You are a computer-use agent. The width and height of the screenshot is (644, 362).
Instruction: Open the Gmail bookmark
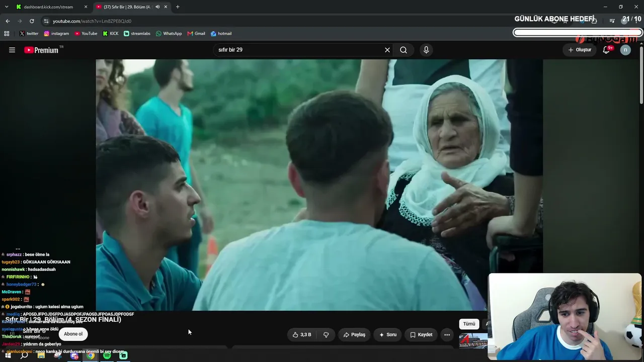click(x=196, y=34)
